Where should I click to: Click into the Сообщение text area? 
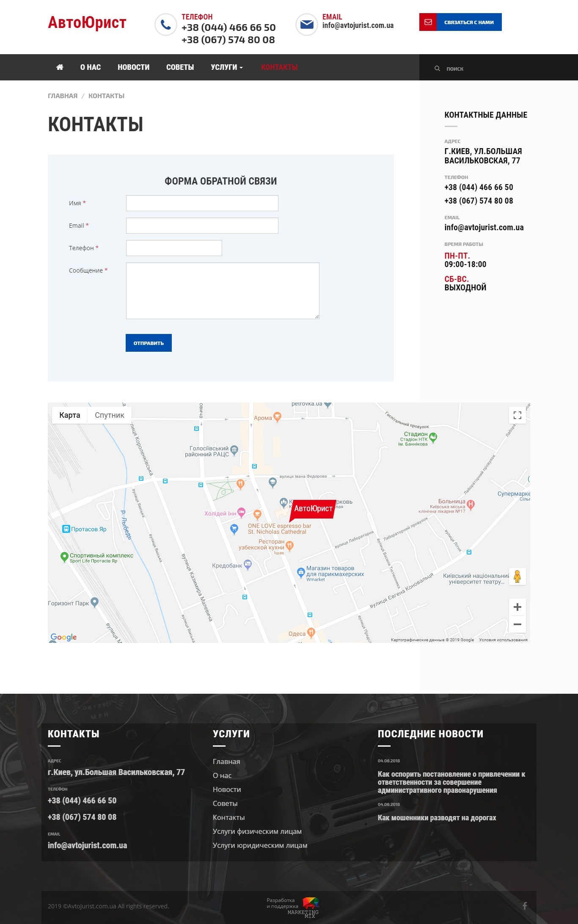coord(223,290)
